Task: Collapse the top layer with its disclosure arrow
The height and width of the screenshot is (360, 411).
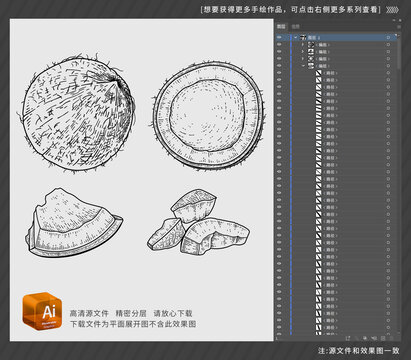Action: coord(295,38)
